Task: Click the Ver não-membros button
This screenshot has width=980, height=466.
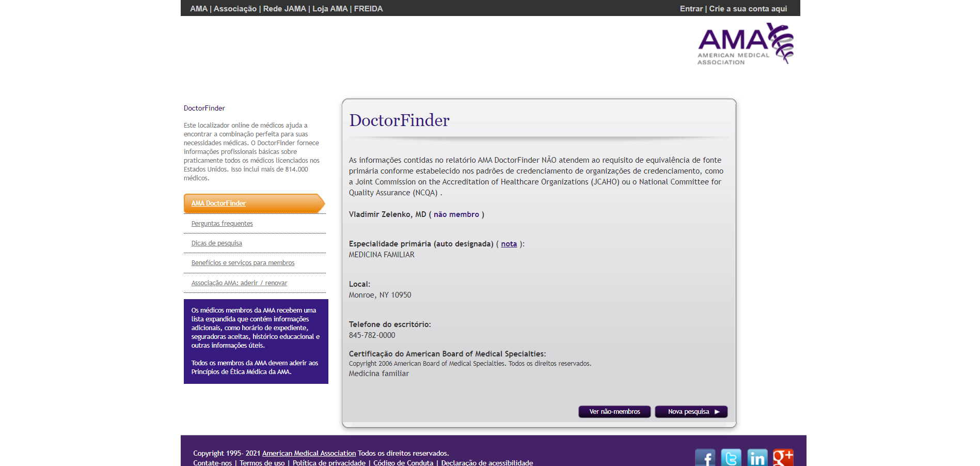Action: click(x=614, y=412)
